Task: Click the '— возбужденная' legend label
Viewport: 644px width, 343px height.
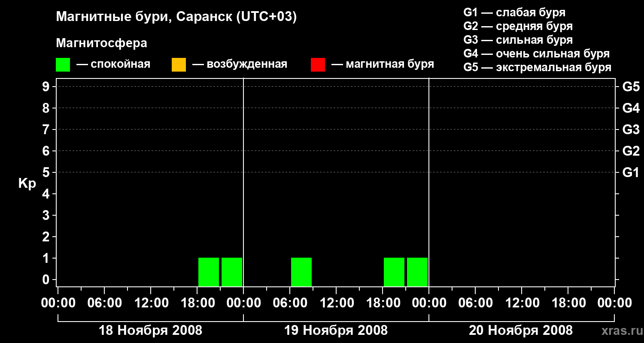Action: click(x=240, y=64)
